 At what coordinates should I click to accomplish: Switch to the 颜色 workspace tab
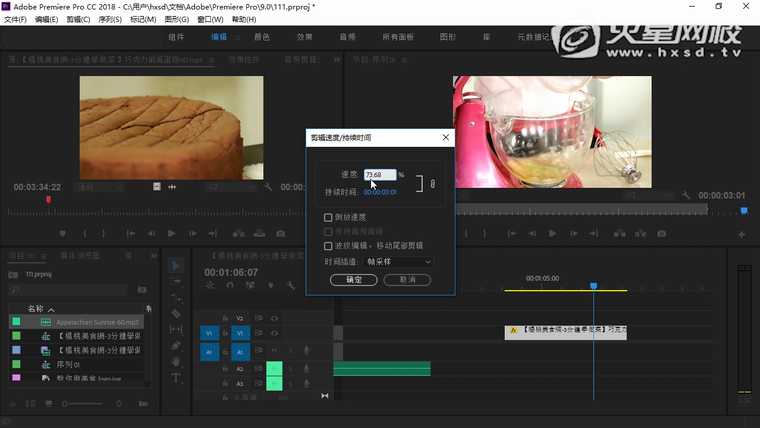tap(262, 37)
